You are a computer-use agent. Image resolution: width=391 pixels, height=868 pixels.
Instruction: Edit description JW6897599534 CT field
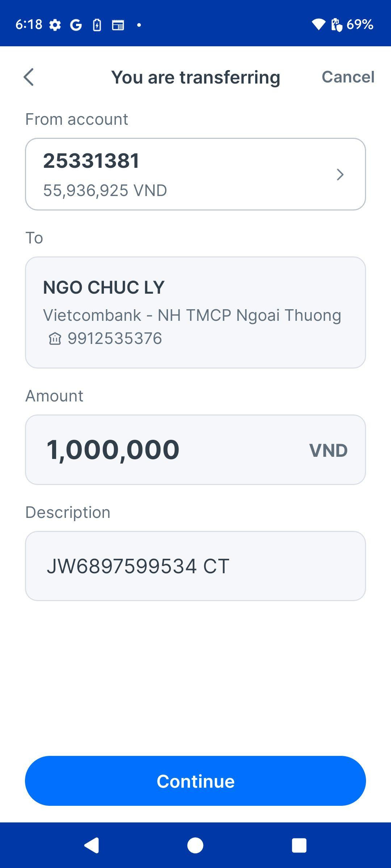click(x=195, y=566)
